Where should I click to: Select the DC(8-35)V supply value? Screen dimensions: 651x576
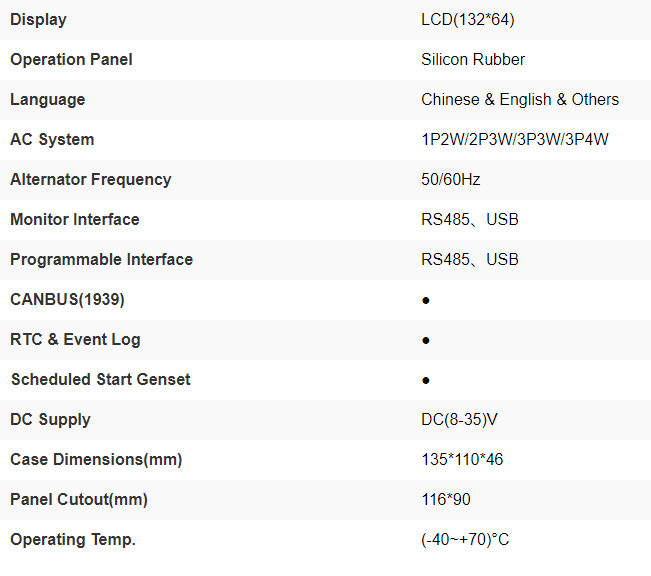[459, 420]
